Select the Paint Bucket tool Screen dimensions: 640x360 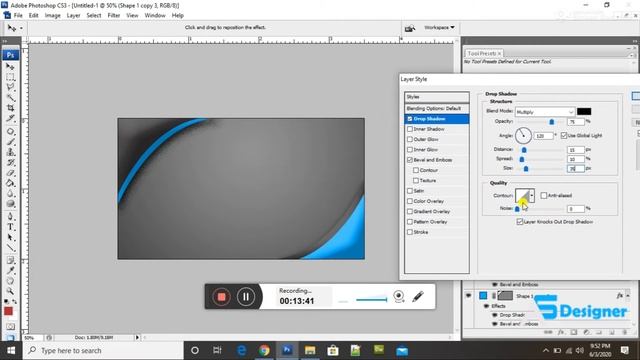pos(10,183)
